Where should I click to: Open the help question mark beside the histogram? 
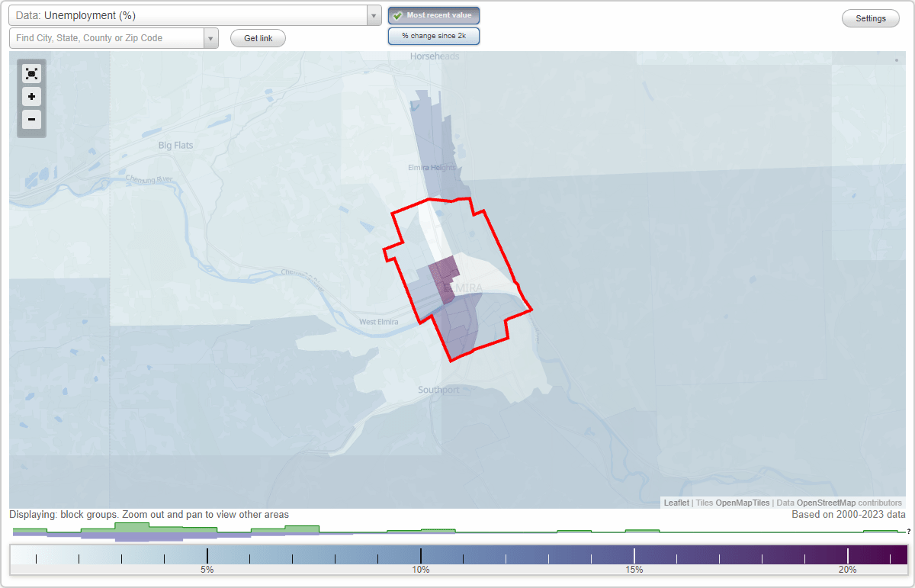(907, 532)
